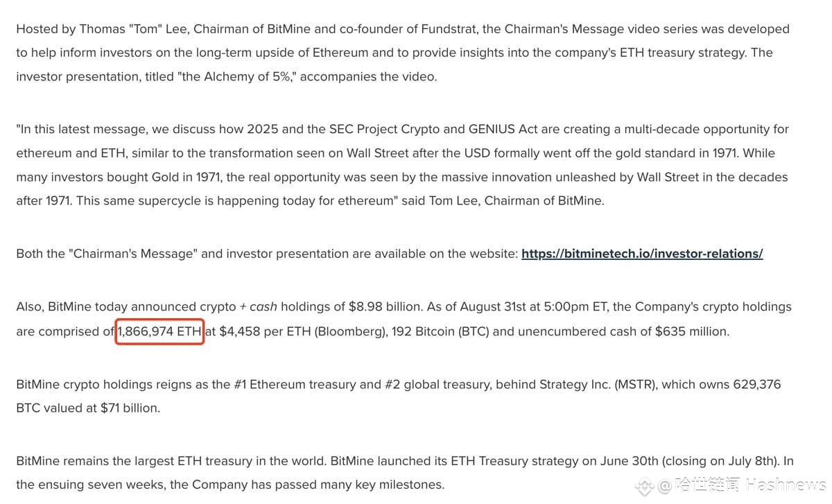This screenshot has height=504, width=832.
Task: Click the "GENIUS Act" phrase
Action: (499, 129)
